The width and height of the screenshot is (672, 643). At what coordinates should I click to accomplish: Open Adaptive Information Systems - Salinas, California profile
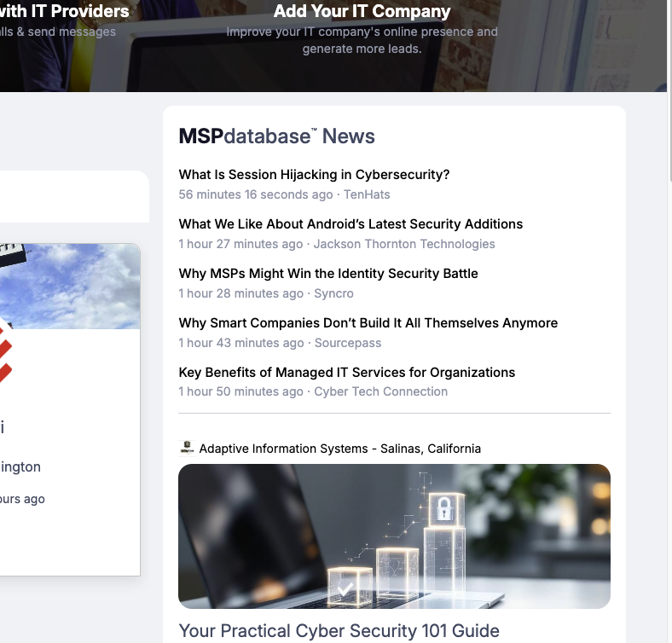tap(340, 449)
